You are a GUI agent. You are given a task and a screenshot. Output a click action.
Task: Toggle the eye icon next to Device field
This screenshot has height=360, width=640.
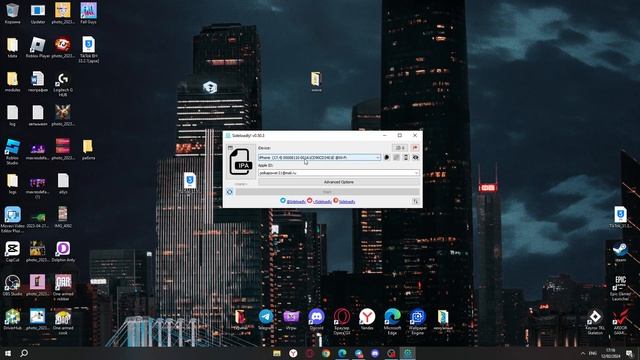[x=415, y=158]
